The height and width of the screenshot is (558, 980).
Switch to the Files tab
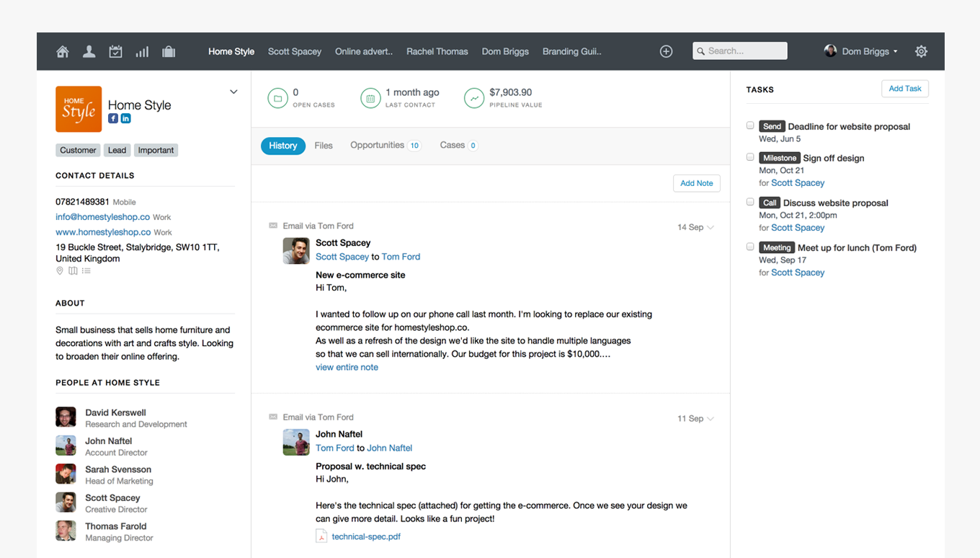pos(324,146)
